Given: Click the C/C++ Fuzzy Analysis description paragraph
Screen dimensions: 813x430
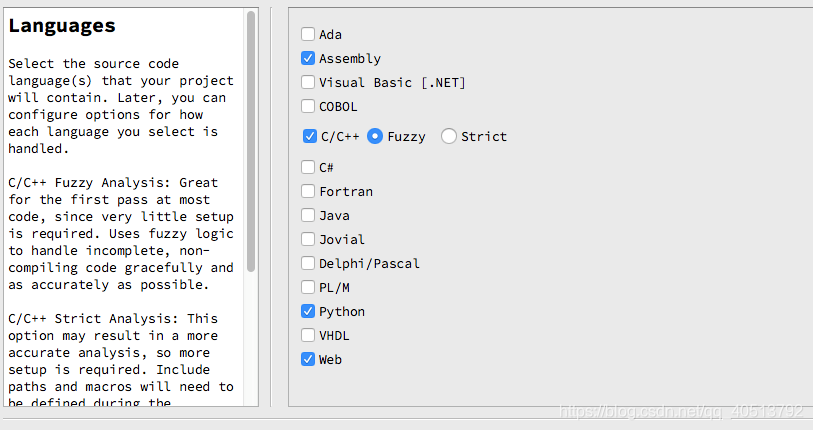Looking at the screenshot, I should [121, 233].
